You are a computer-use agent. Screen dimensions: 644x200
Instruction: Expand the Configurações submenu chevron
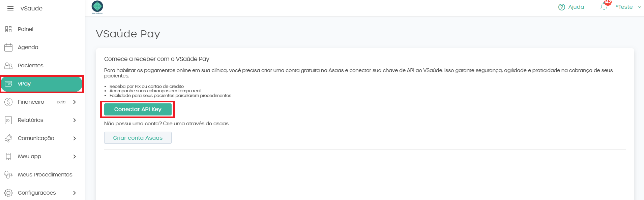click(x=75, y=193)
